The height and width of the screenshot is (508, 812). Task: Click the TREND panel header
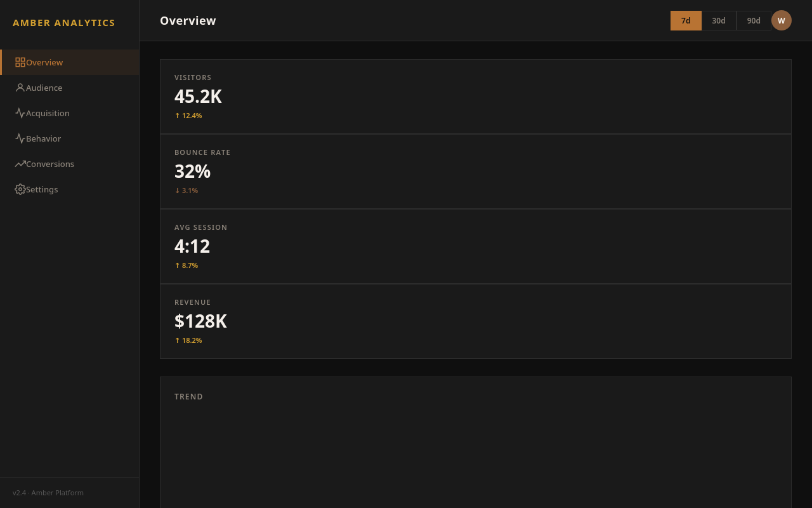pyautogui.click(x=188, y=396)
